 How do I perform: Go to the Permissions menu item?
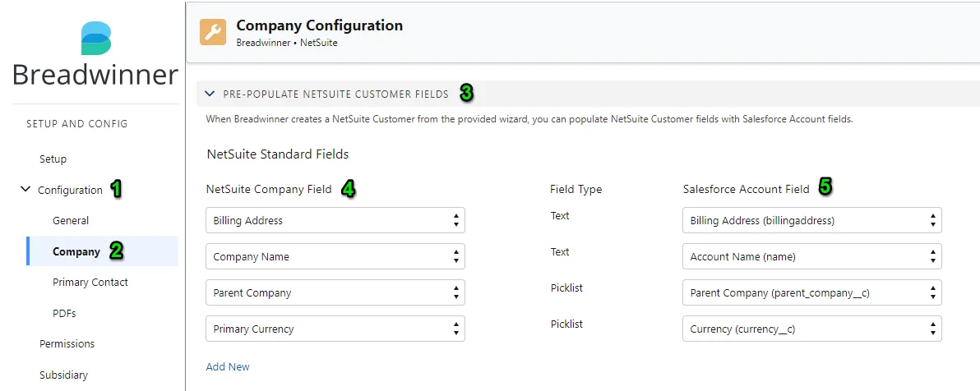point(67,344)
